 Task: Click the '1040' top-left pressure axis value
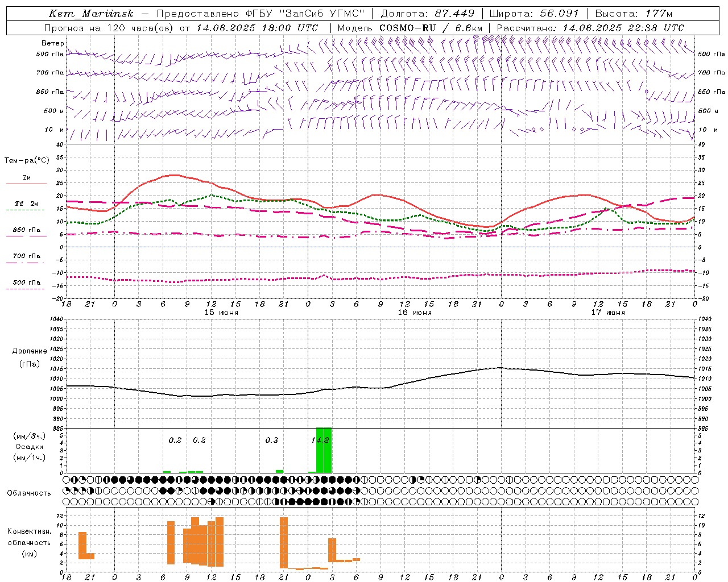[56, 319]
